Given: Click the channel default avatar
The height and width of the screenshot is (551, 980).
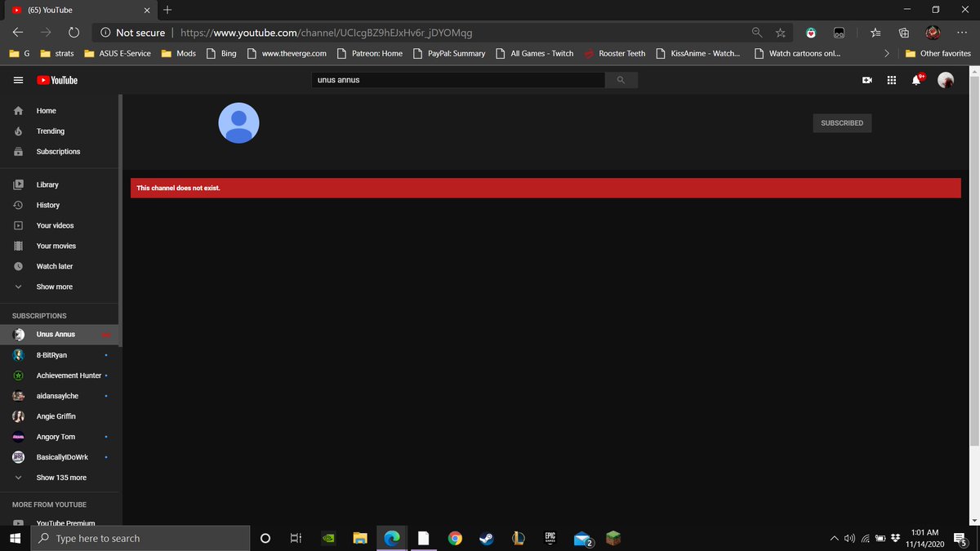Looking at the screenshot, I should coord(238,123).
